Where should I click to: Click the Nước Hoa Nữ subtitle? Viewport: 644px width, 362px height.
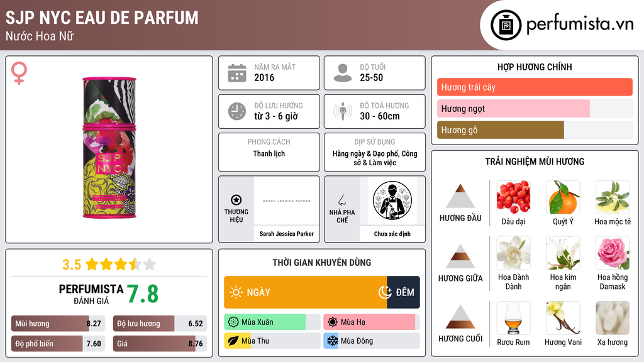pyautogui.click(x=40, y=36)
